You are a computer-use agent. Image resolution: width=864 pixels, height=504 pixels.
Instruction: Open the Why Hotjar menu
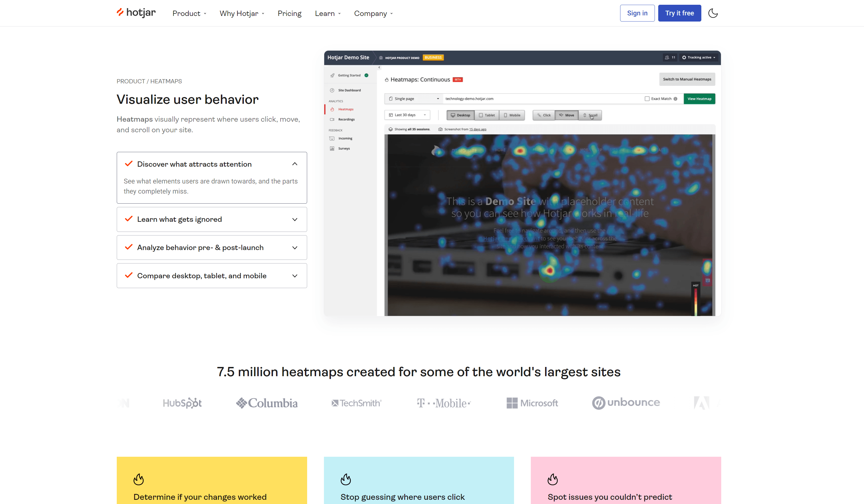pos(242,13)
